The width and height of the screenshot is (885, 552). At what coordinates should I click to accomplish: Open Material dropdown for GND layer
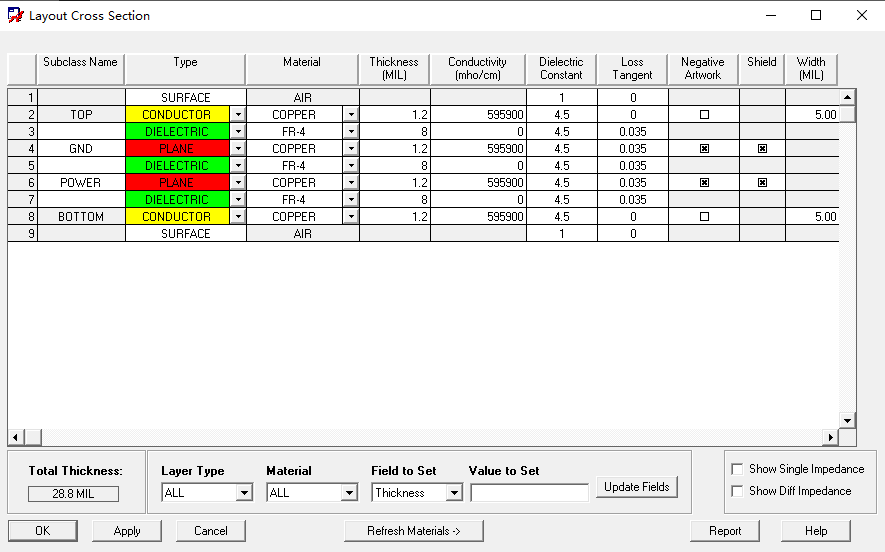(351, 148)
